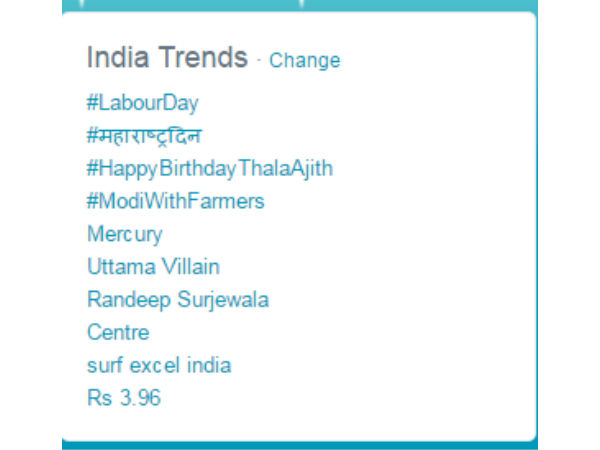Select the #HappyBirthdayThalaAjith trend
The image size is (600, 450).
coord(210,168)
